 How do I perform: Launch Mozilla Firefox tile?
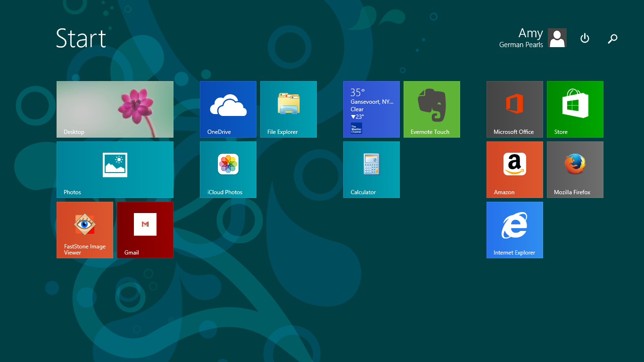click(575, 170)
